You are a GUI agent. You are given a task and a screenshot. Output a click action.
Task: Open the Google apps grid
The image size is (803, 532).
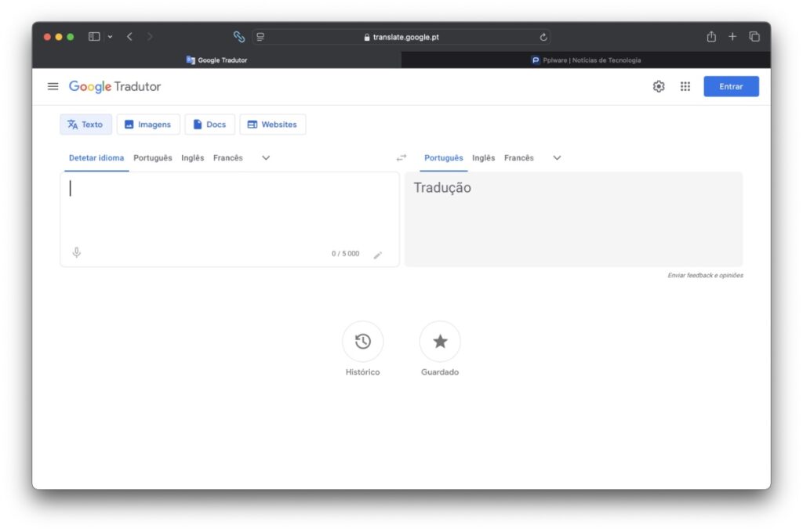685,86
